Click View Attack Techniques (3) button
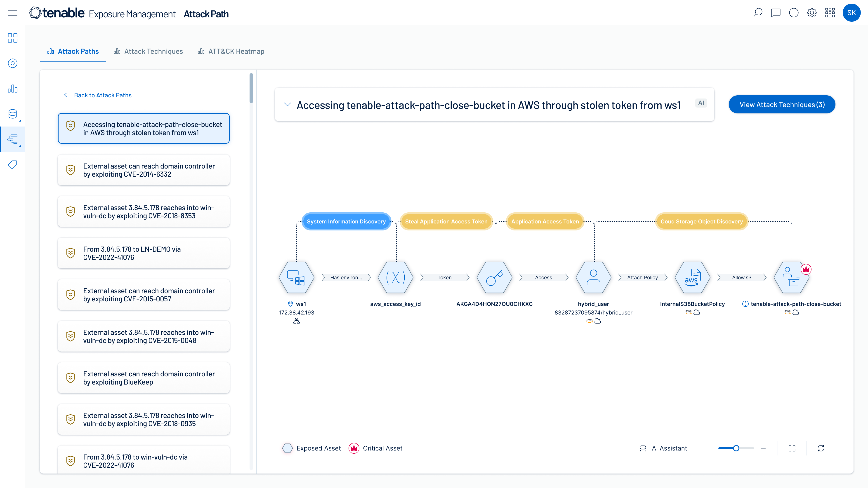Screen dimensions: 868x488 pyautogui.click(x=782, y=105)
